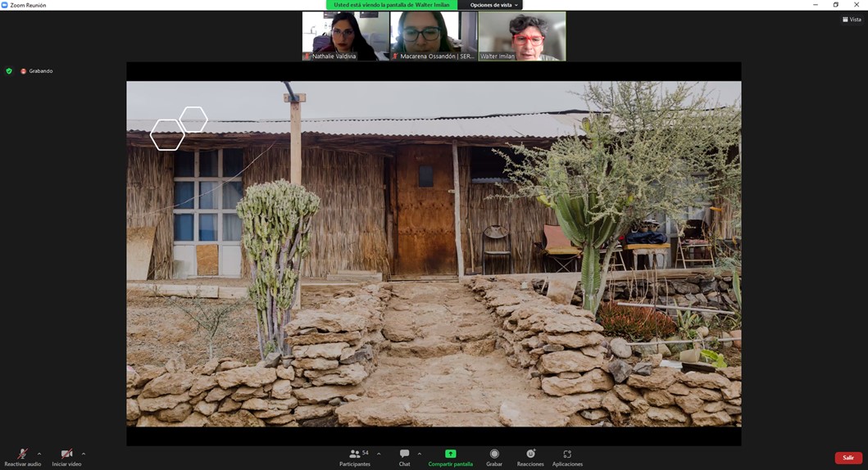Viewport: 868px width, 470px height.
Task: Expand the video options arrow
Action: (84, 454)
